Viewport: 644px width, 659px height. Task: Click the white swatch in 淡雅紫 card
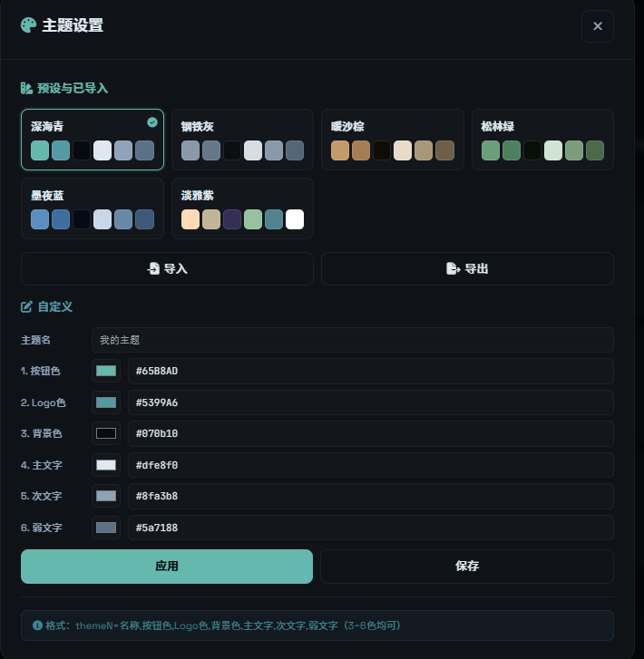pyautogui.click(x=295, y=219)
